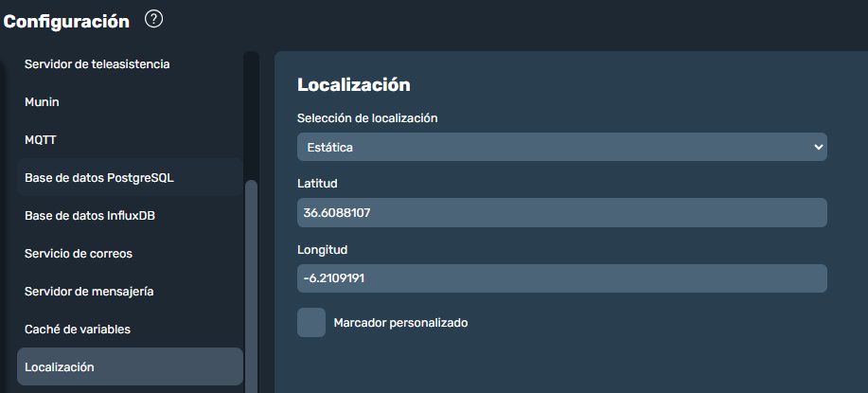Open Servidor de mensajería section
868x393 pixels.
pyautogui.click(x=130, y=291)
